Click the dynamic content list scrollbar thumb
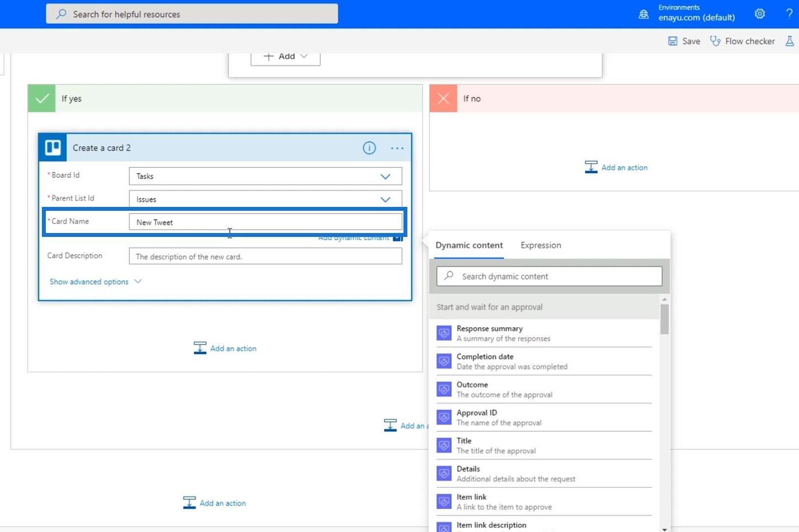Image resolution: width=799 pixels, height=532 pixels. tap(665, 319)
